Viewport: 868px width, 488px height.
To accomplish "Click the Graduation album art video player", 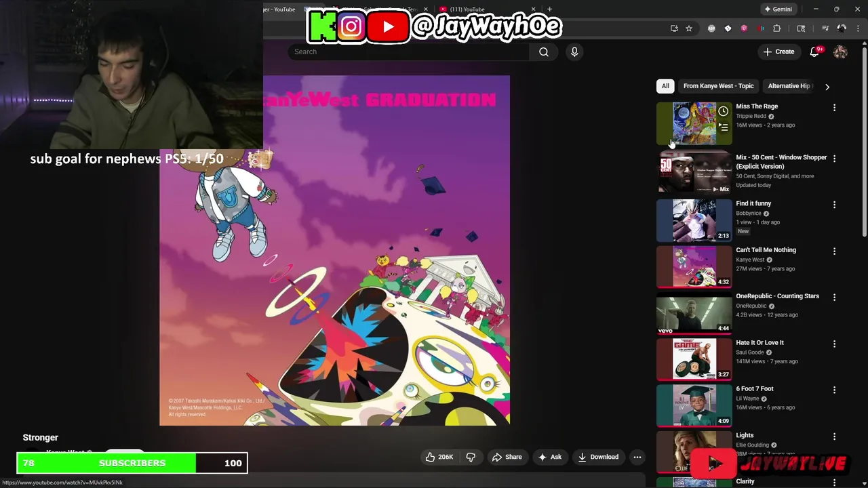I will click(334, 250).
